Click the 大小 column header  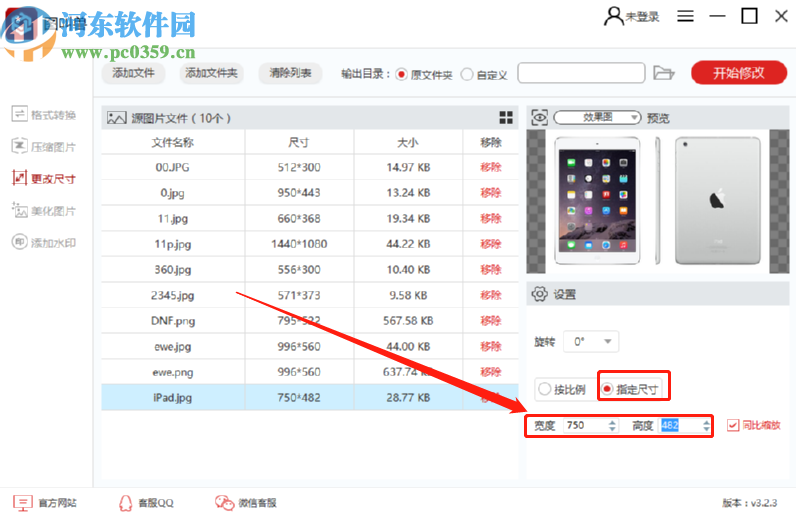[408, 142]
